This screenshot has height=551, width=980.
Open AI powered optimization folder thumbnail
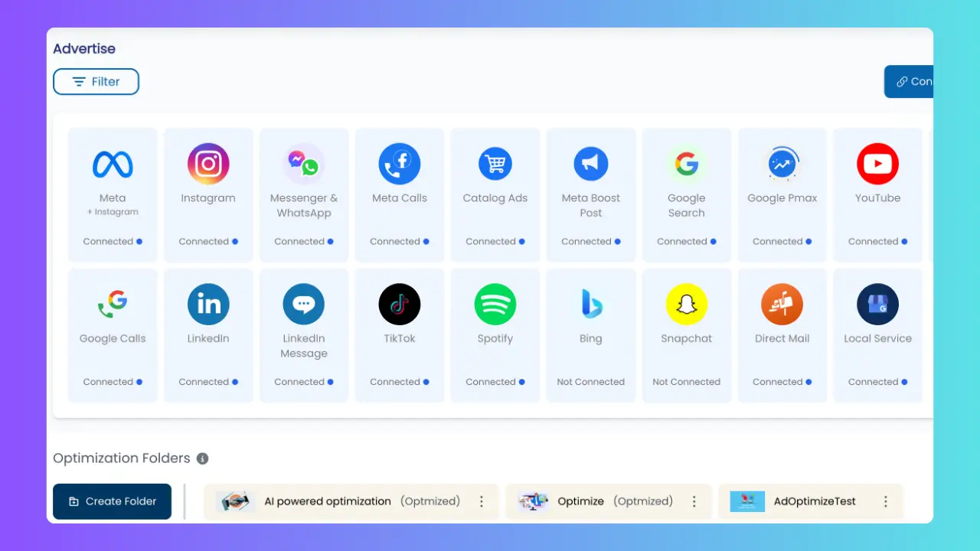coord(235,501)
